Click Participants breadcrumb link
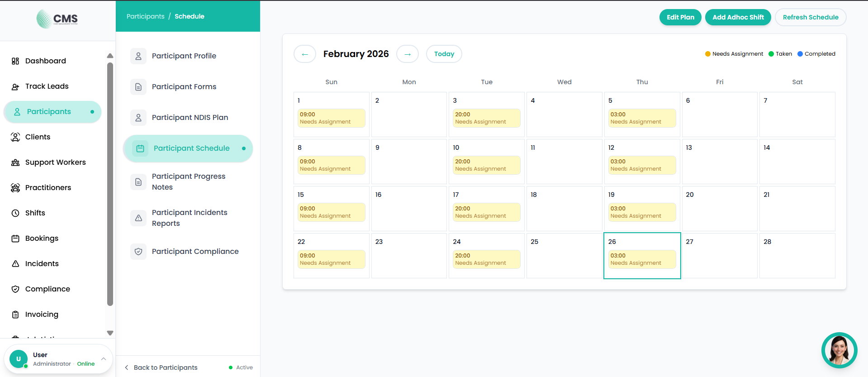Image resolution: width=868 pixels, height=377 pixels. (x=146, y=16)
